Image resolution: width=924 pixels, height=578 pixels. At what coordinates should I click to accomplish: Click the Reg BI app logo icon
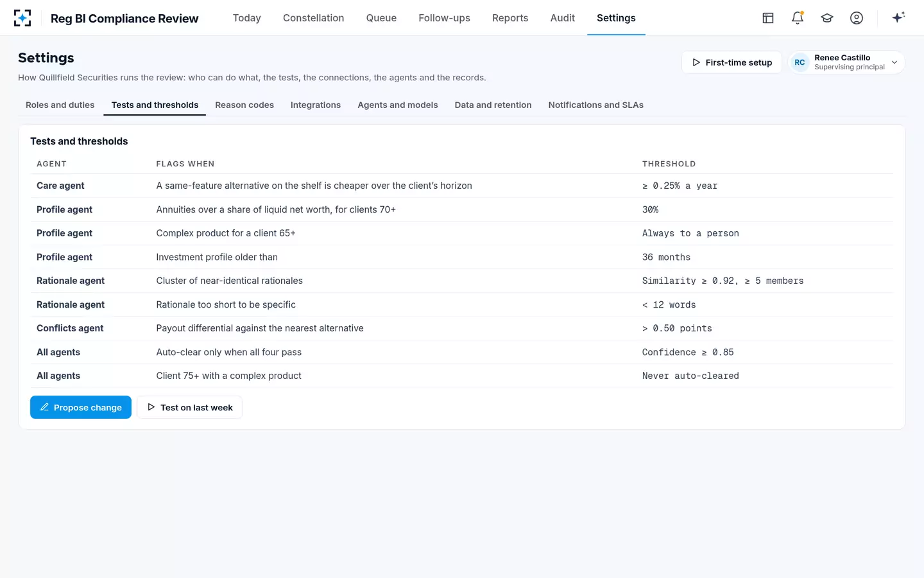(22, 18)
